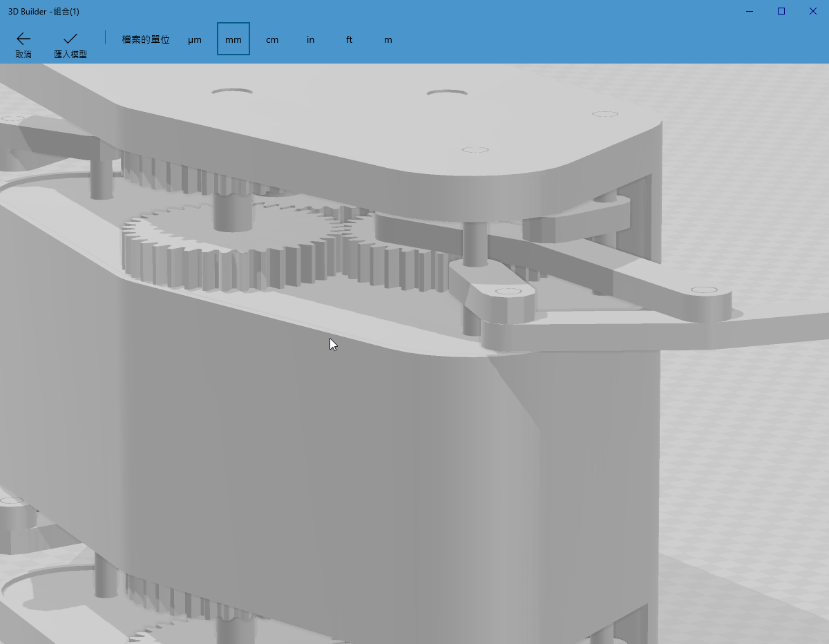
Task: Click the checkered build plate at right
Action: point(746,449)
